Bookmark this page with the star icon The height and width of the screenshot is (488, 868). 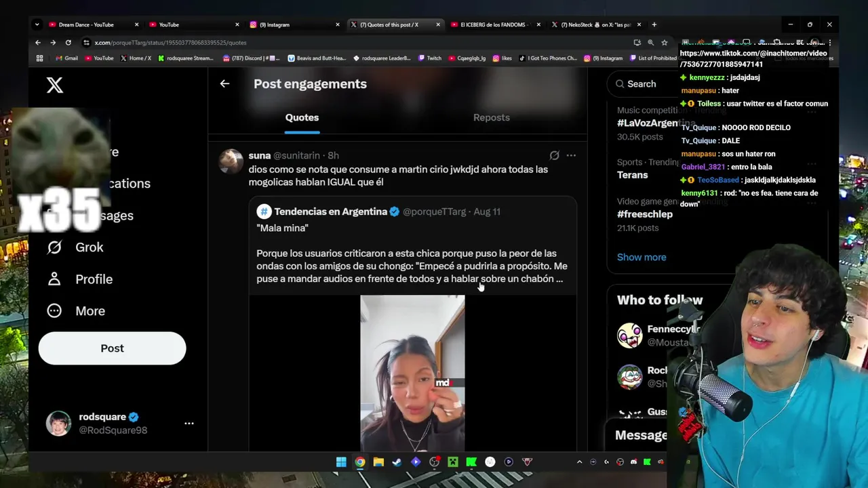[x=665, y=43]
